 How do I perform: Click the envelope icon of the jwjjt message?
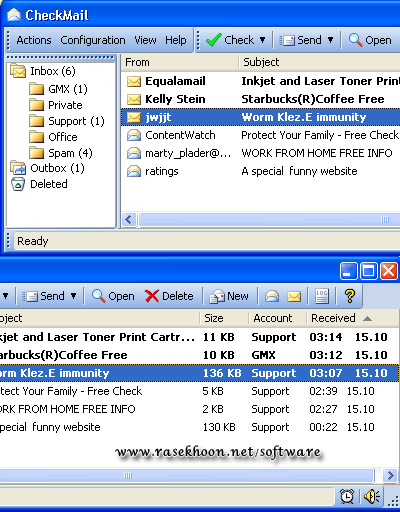134,117
